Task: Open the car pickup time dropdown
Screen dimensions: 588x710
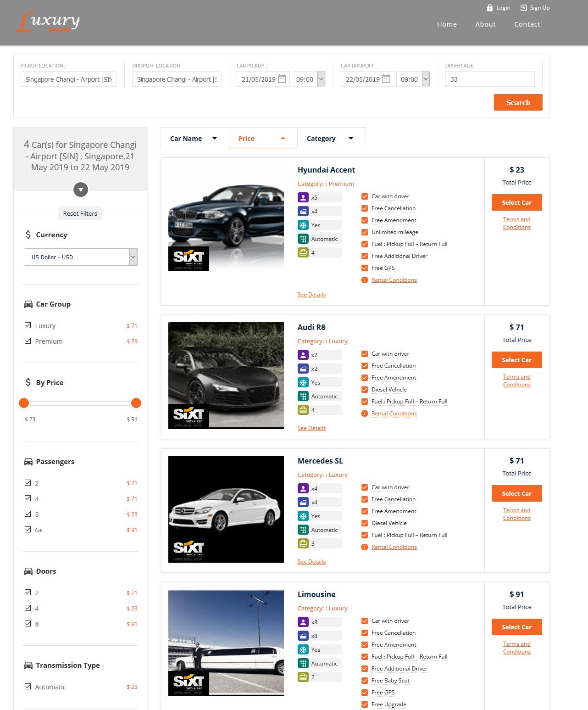Action: point(309,79)
